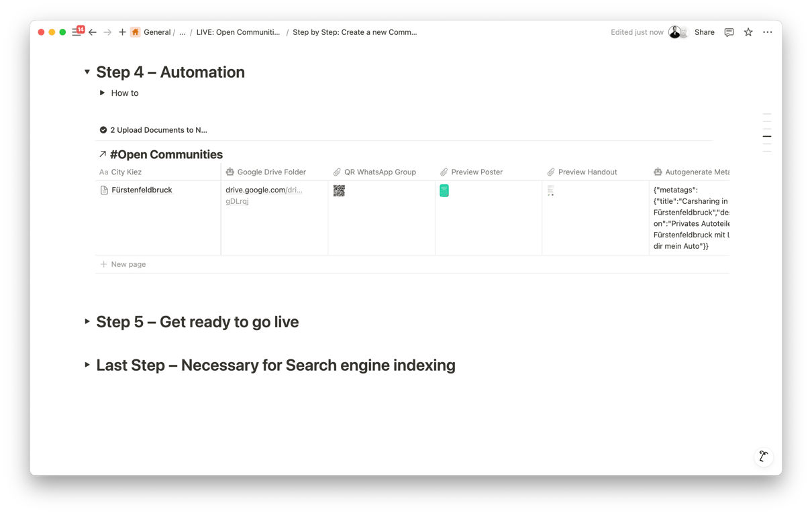Click the Edited just now label
812x515 pixels.
click(x=637, y=32)
